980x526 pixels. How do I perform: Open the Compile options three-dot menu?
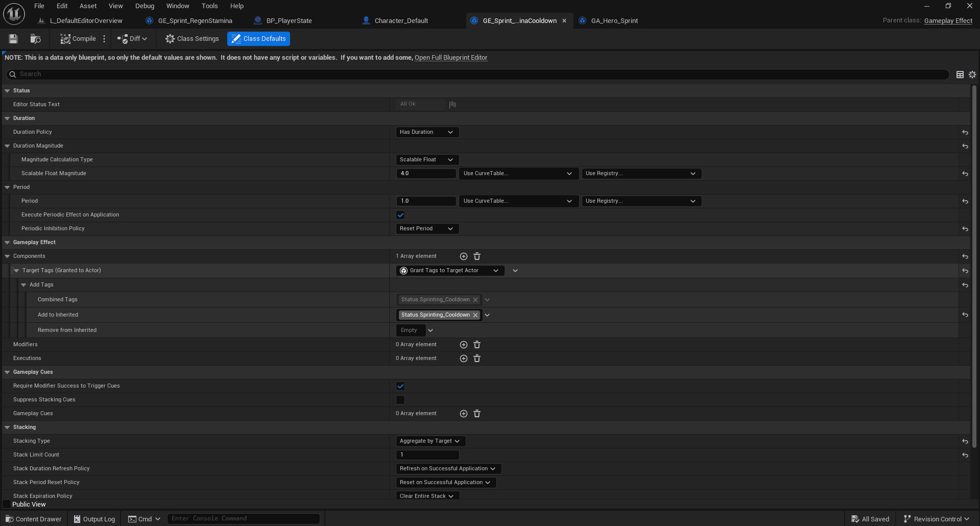104,39
